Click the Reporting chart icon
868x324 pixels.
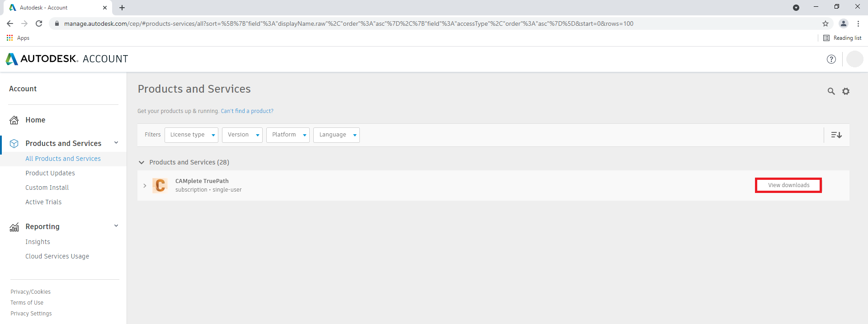pos(14,227)
